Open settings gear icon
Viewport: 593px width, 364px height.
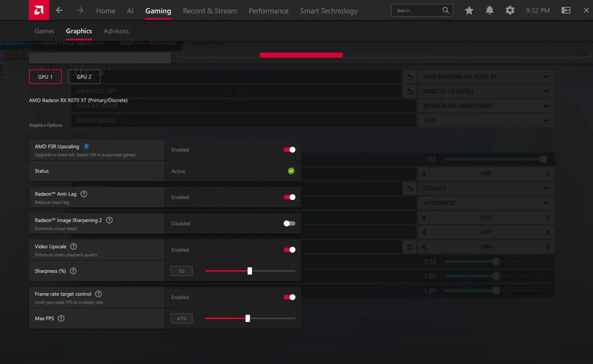(x=510, y=10)
